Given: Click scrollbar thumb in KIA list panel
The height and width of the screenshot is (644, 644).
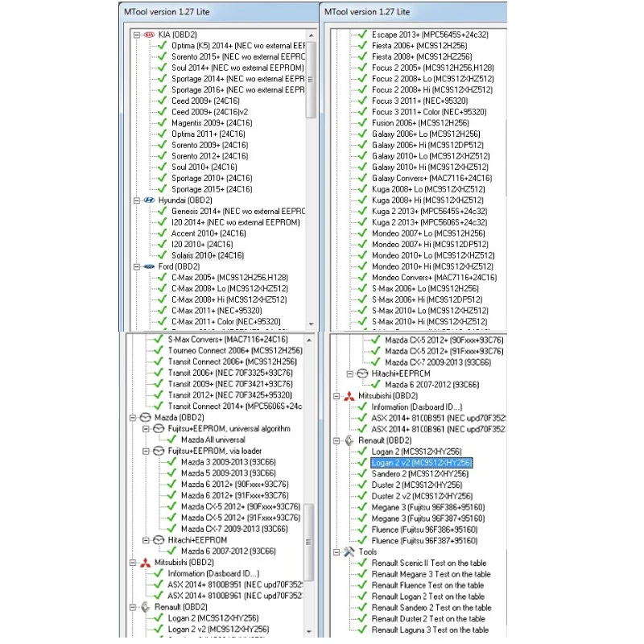Looking at the screenshot, I should click(311, 80).
